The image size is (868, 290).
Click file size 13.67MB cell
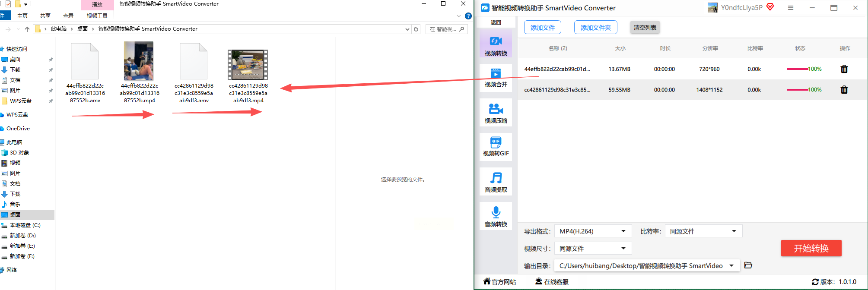pos(619,69)
